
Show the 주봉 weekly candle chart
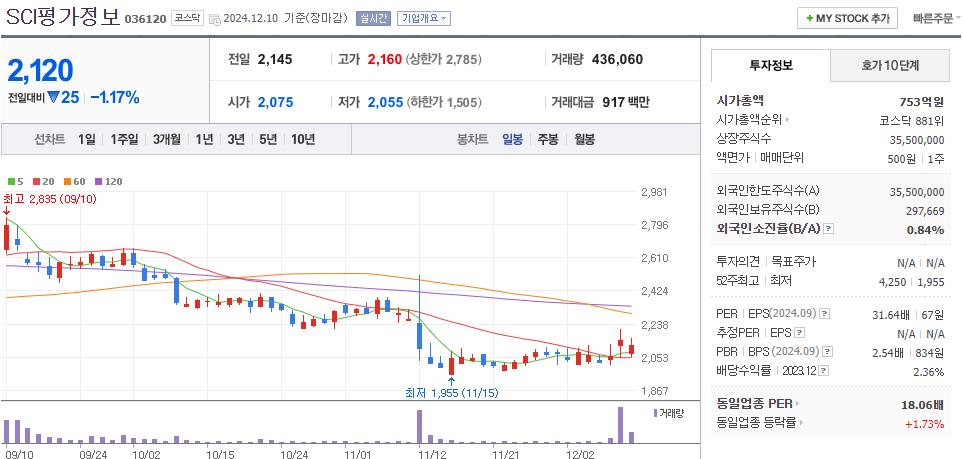(548, 139)
